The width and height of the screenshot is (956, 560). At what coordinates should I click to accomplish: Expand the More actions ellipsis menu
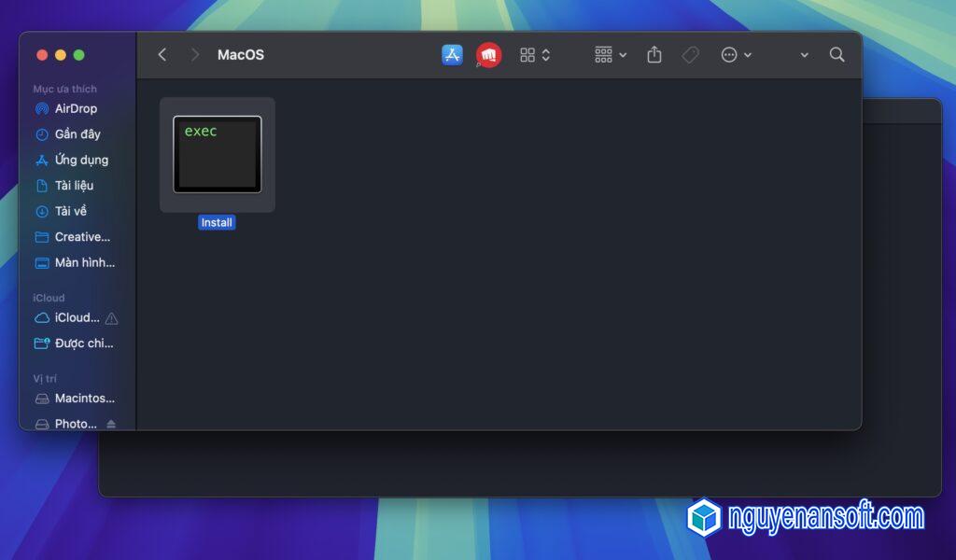point(736,55)
